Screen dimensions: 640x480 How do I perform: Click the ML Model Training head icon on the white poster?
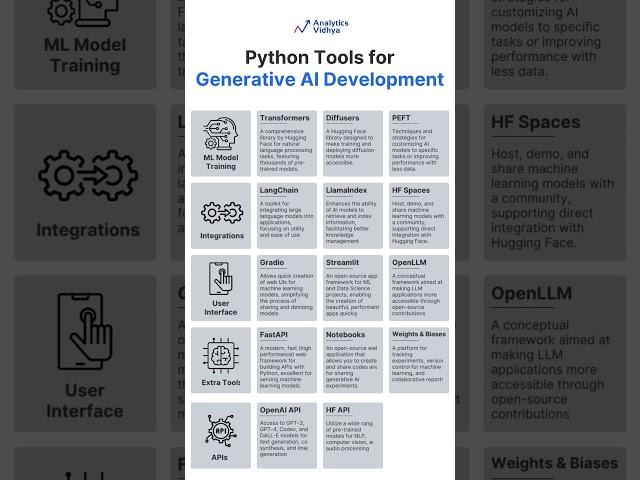[x=221, y=134]
